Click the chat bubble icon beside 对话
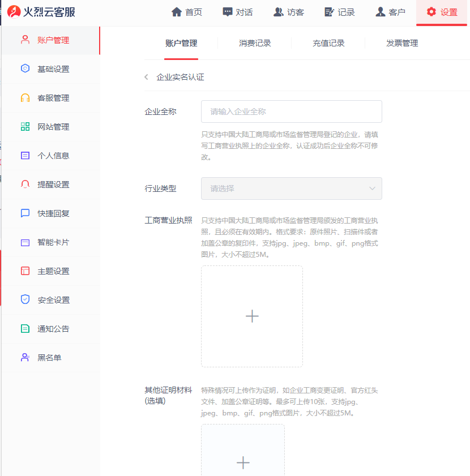Screen dimensions: 470x476 coord(228,12)
